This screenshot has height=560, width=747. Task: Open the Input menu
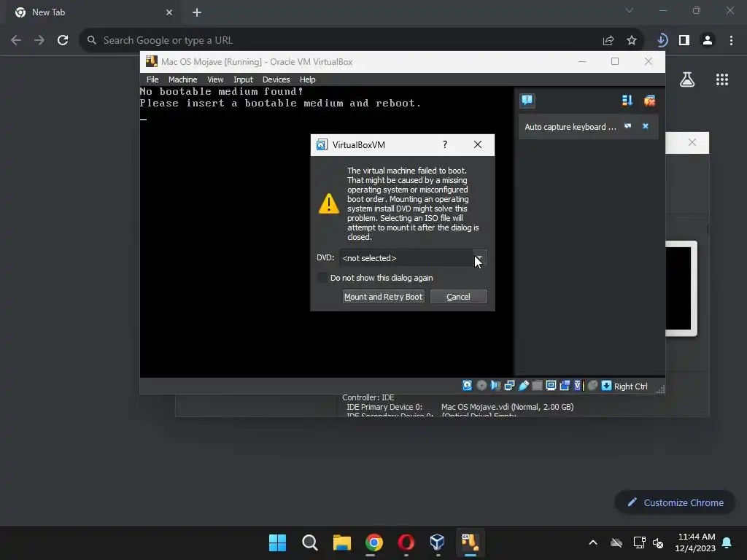tap(243, 79)
